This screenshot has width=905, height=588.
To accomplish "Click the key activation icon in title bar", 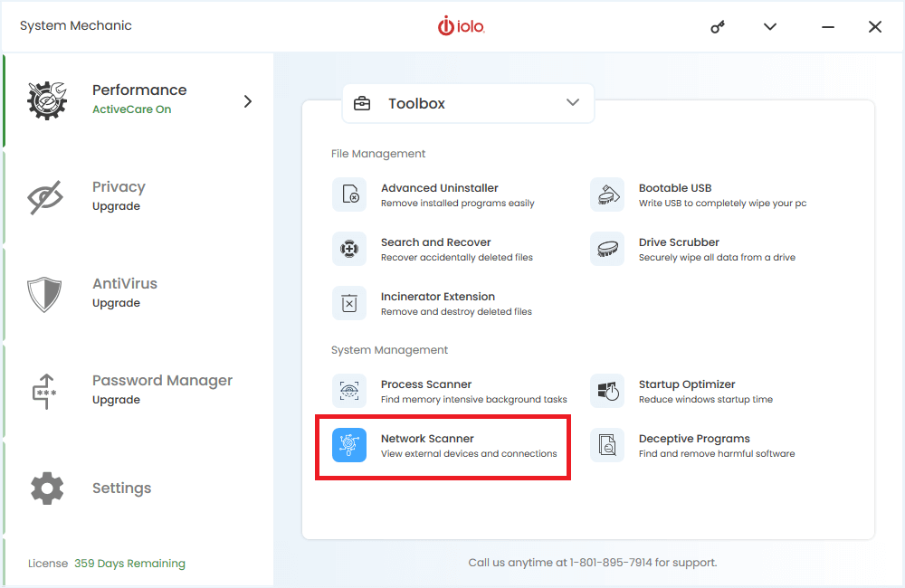I will click(x=718, y=27).
